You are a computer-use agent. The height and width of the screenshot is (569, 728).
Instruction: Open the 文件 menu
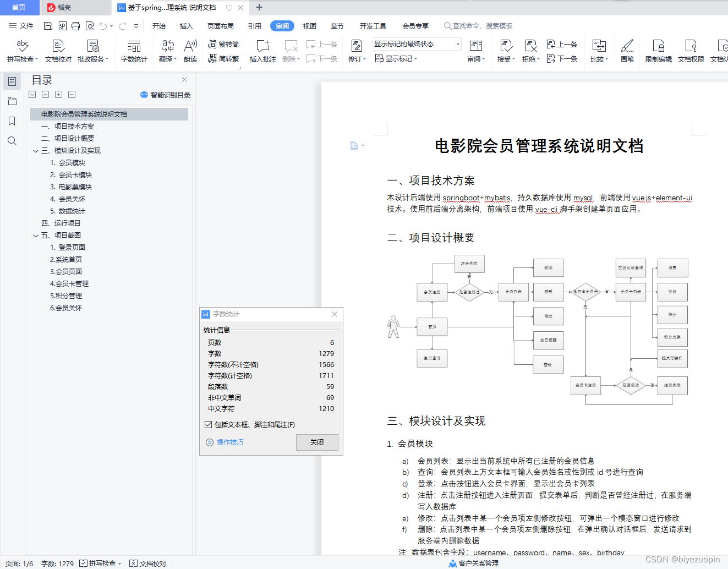pos(21,25)
